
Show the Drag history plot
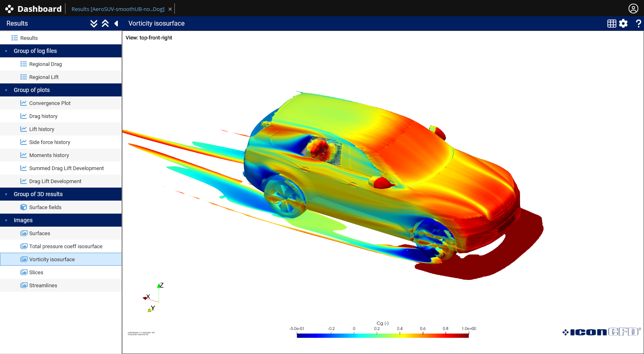pyautogui.click(x=61, y=116)
